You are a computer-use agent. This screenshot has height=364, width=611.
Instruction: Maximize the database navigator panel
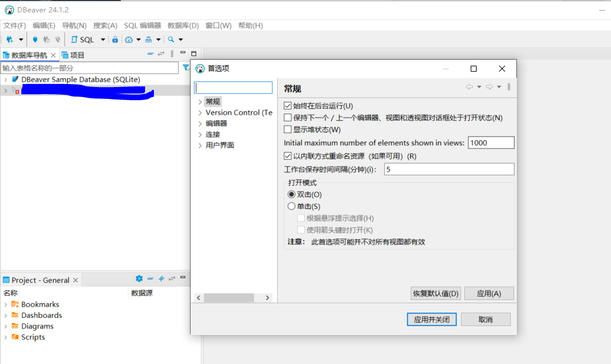(x=194, y=53)
